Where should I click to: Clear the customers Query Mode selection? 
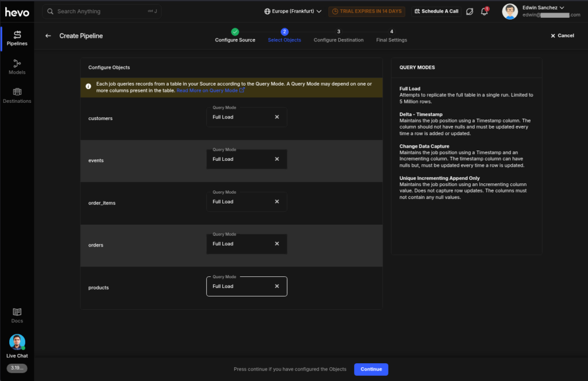pos(277,117)
